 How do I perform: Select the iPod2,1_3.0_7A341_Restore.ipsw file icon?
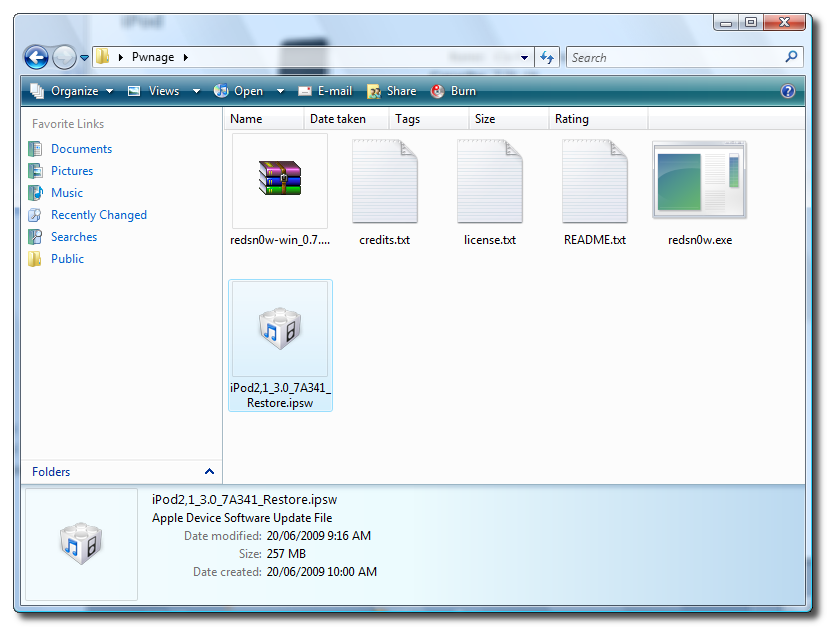pos(280,329)
